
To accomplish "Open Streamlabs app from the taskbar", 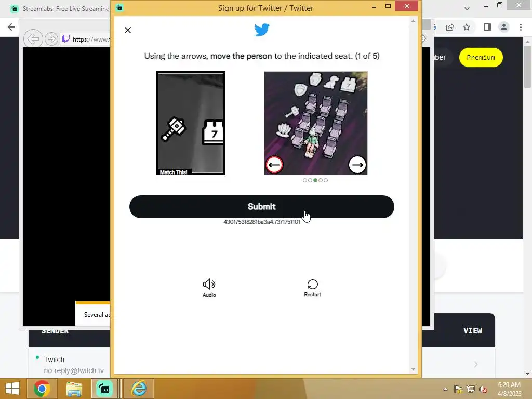I will [104, 389].
